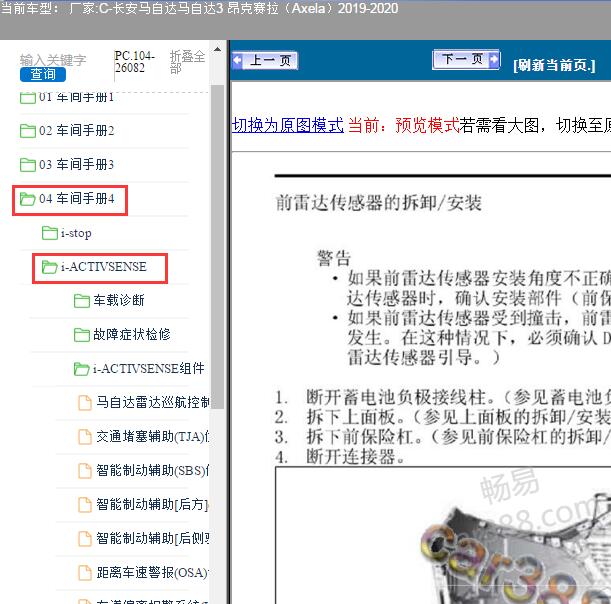
Task: Open the 马自达雷达巡航控制 document icon
Action: point(85,403)
